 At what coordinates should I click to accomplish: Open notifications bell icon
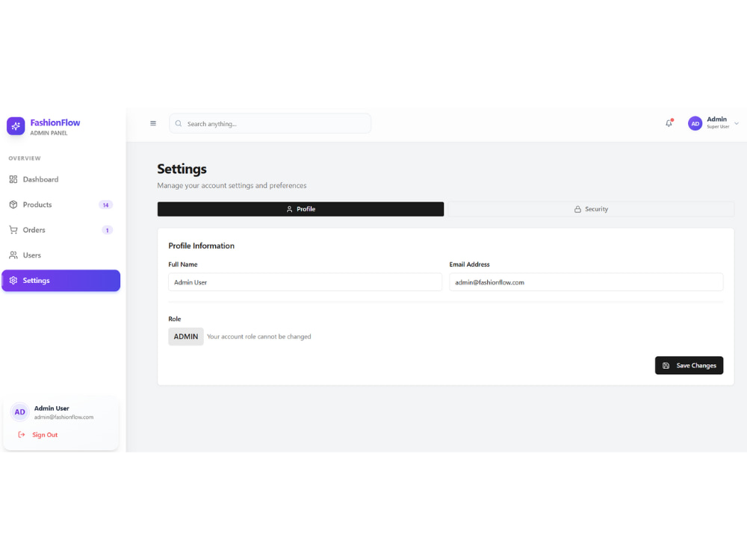tap(669, 123)
